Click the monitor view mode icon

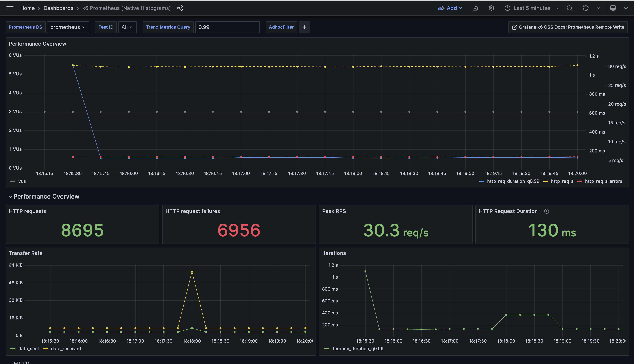point(613,8)
